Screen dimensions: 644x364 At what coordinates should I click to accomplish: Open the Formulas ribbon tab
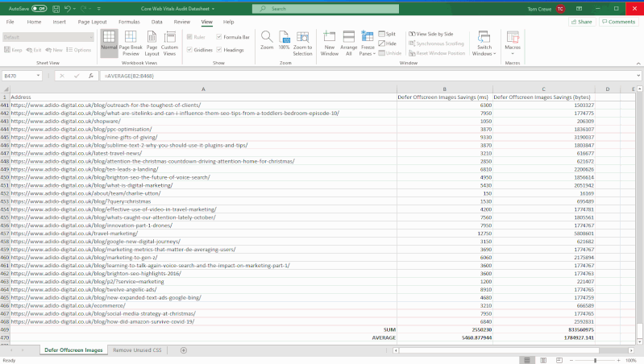(x=129, y=22)
